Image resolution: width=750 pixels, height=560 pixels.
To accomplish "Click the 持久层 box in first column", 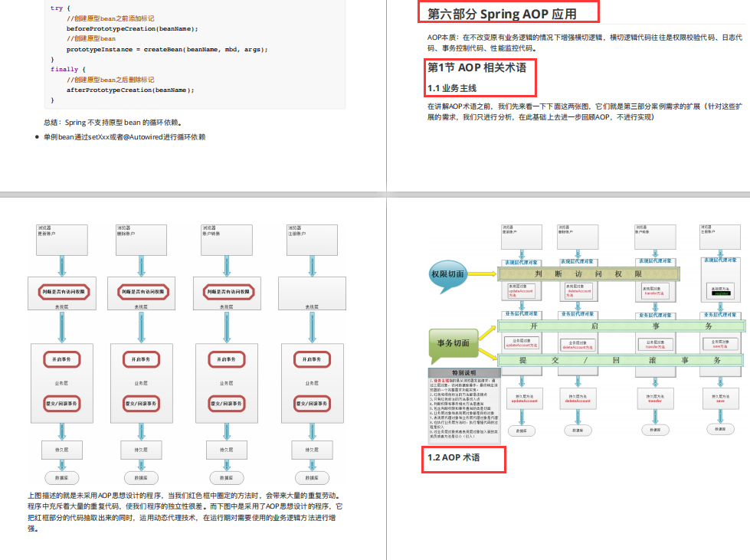I will 61,450.
